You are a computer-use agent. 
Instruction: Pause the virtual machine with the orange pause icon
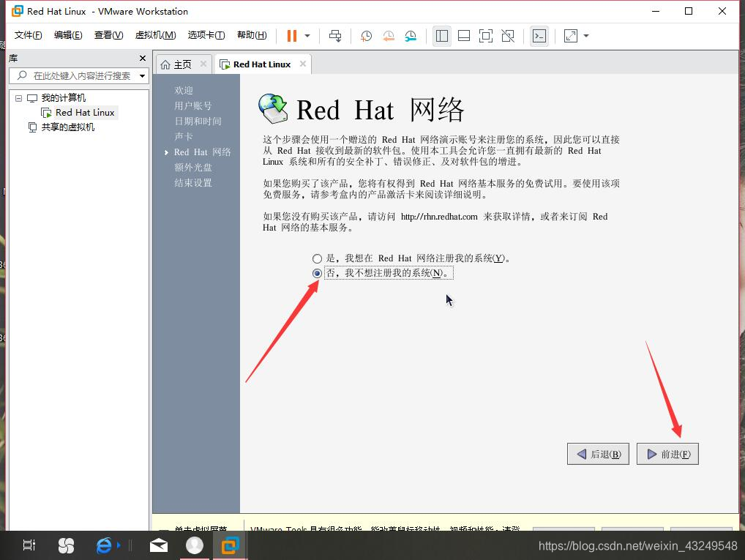292,36
